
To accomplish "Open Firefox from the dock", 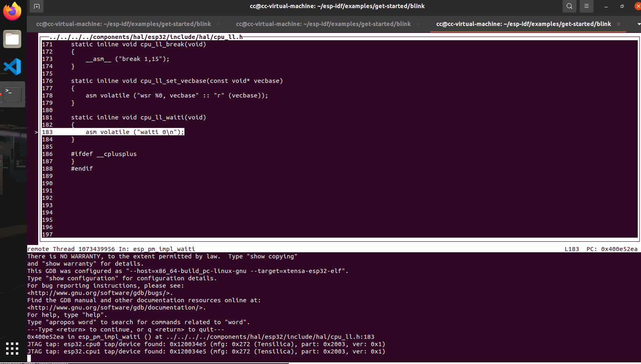I will pyautogui.click(x=12, y=11).
